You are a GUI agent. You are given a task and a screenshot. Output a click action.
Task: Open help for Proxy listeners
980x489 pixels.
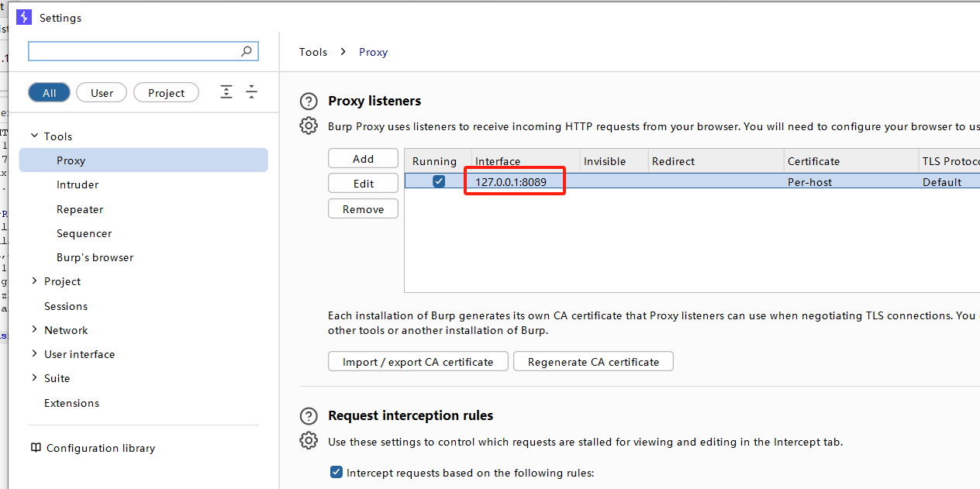coord(309,102)
